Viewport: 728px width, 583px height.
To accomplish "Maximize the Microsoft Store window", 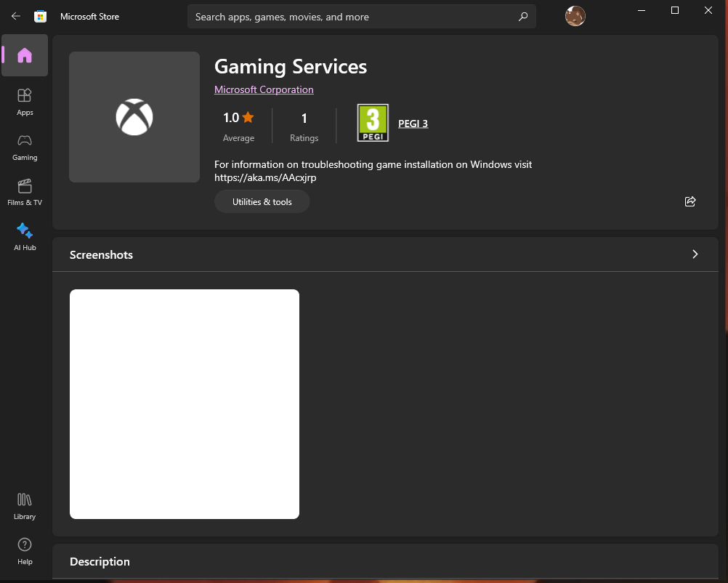I will click(x=675, y=10).
